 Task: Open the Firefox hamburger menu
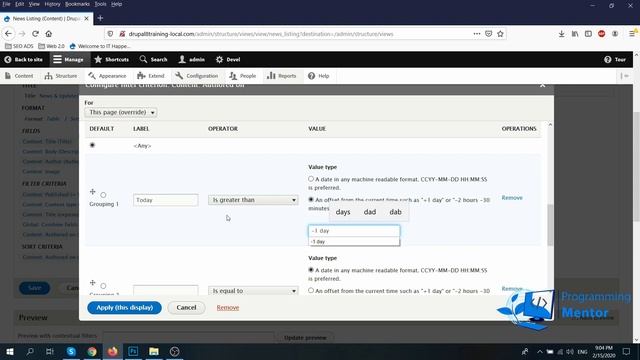(632, 34)
